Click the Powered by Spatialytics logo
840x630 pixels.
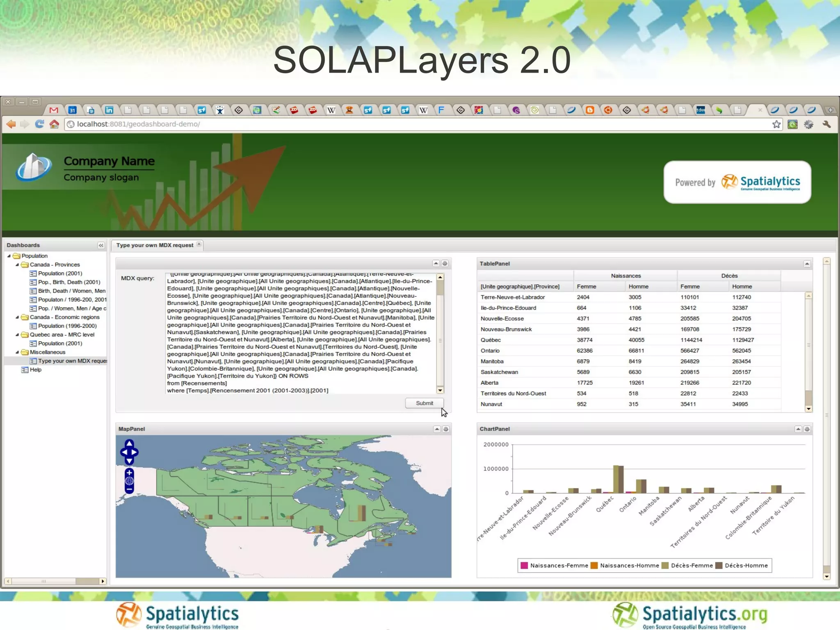point(737,182)
